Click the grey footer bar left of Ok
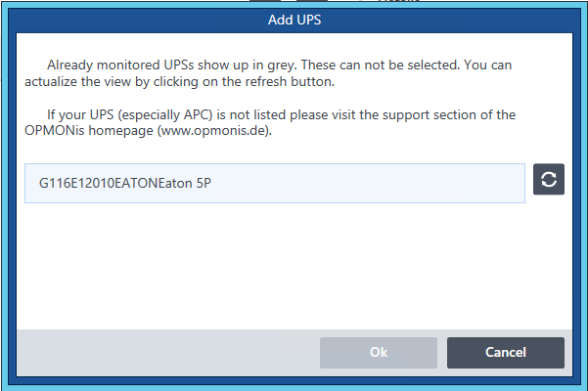The image size is (588, 391). pyautogui.click(x=168, y=353)
